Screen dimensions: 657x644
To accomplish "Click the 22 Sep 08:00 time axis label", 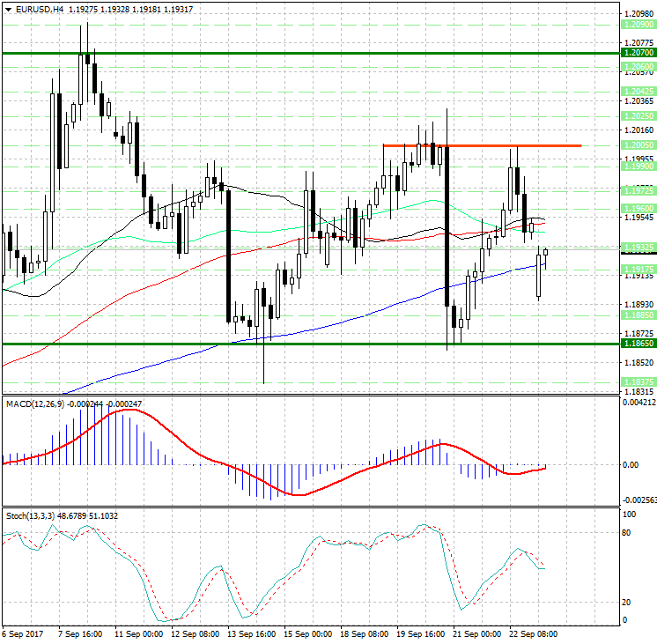I will pyautogui.click(x=534, y=634).
